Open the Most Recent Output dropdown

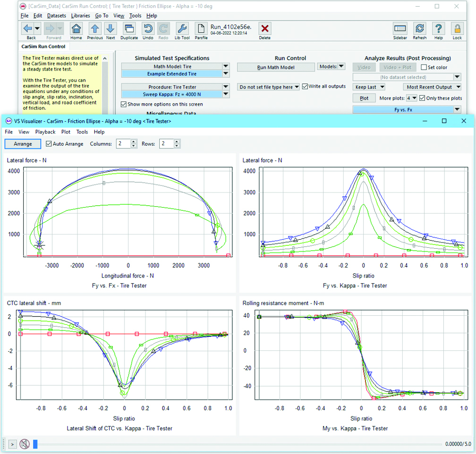432,87
